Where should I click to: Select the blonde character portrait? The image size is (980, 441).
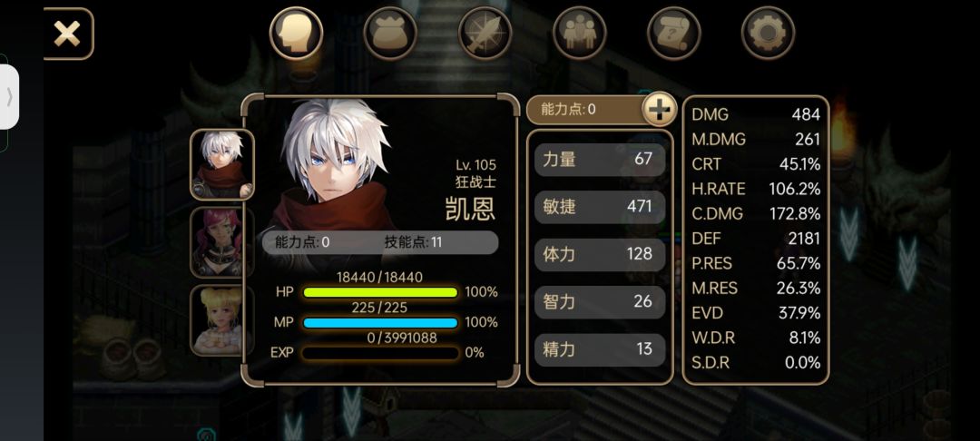pos(222,319)
